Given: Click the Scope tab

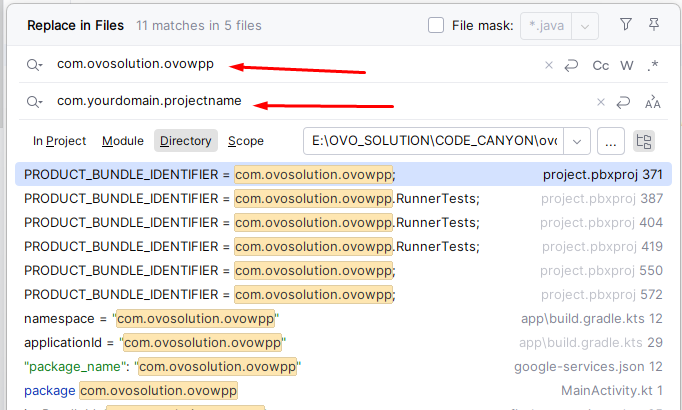Looking at the screenshot, I should [x=246, y=141].
